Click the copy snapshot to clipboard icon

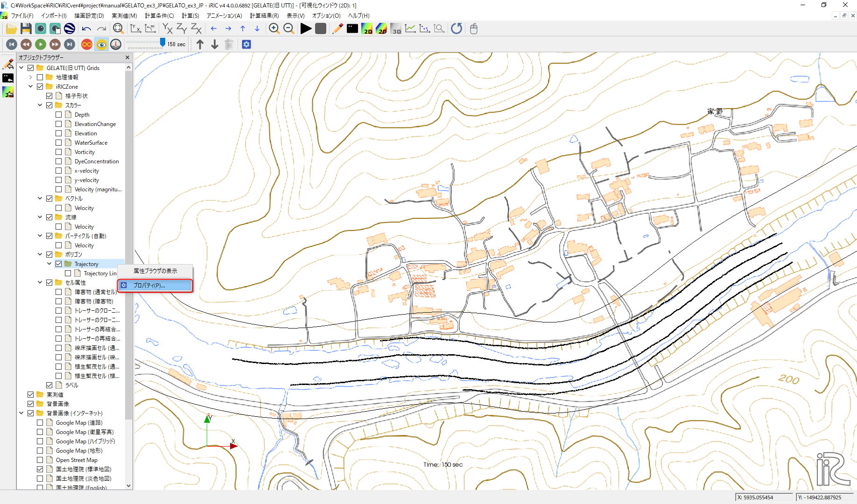coord(55,29)
